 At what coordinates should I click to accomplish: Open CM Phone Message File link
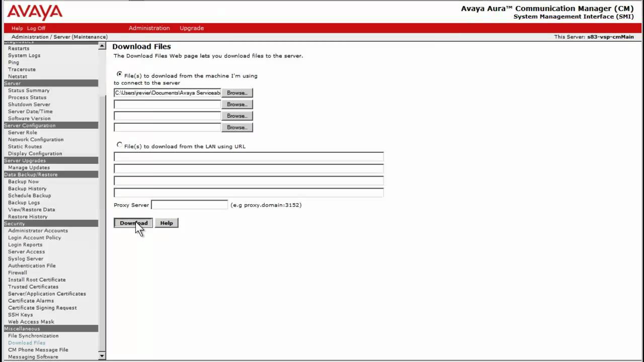pyautogui.click(x=38, y=351)
